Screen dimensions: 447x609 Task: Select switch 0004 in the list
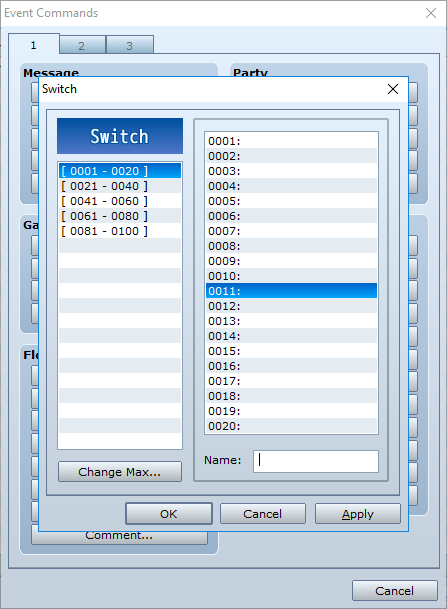coord(291,186)
